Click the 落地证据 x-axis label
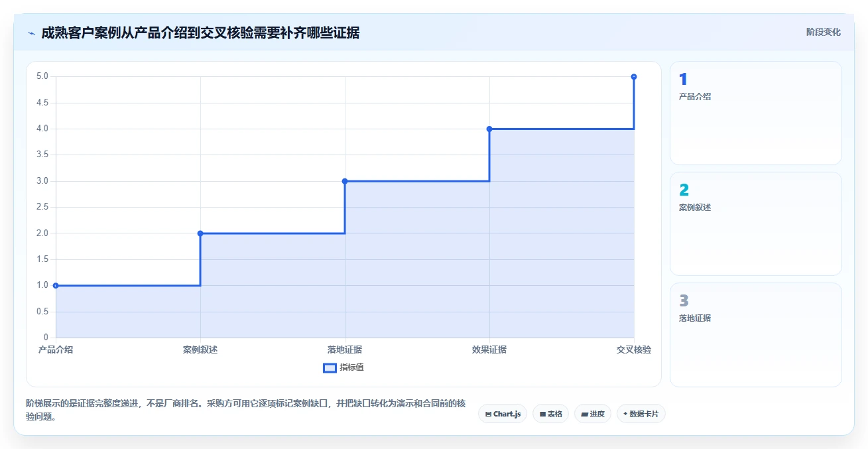This screenshot has width=868, height=449. [345, 350]
